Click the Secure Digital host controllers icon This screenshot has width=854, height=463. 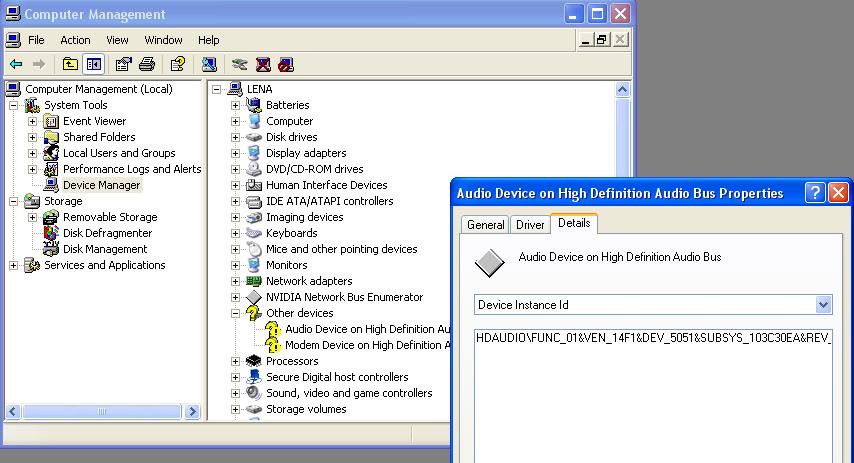point(254,377)
